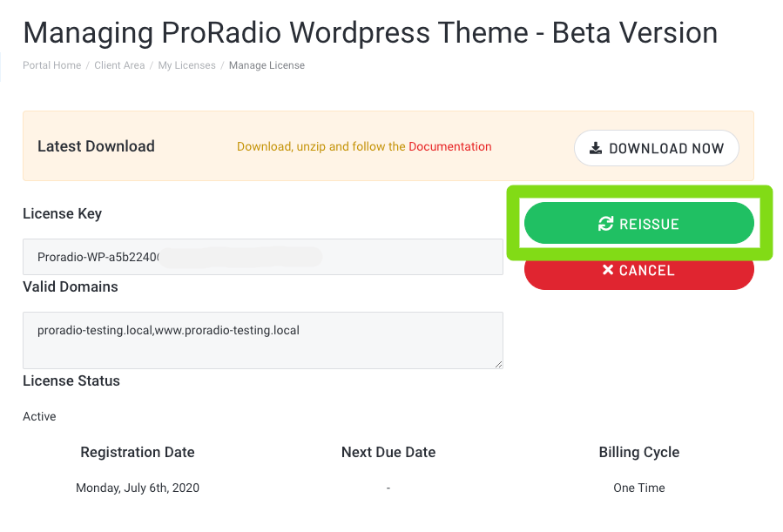Open Client Area breadcrumb link
Viewport: 783px width, 532px height.
pyautogui.click(x=119, y=65)
